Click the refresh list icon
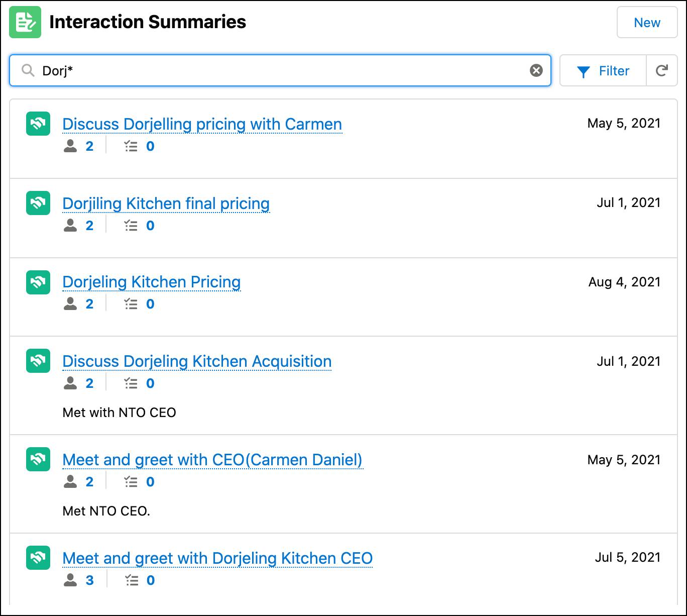This screenshot has width=687, height=616. coord(661,71)
